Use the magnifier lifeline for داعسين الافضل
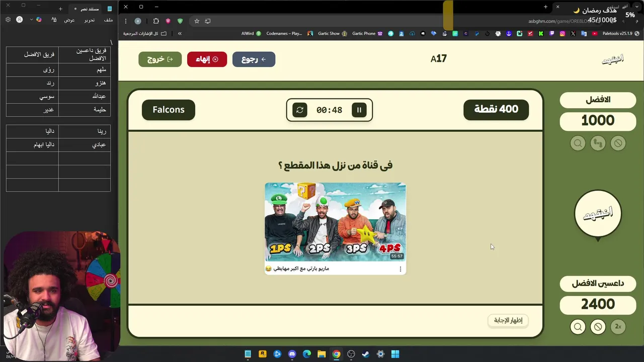This screenshot has width=644, height=362. pyautogui.click(x=578, y=327)
